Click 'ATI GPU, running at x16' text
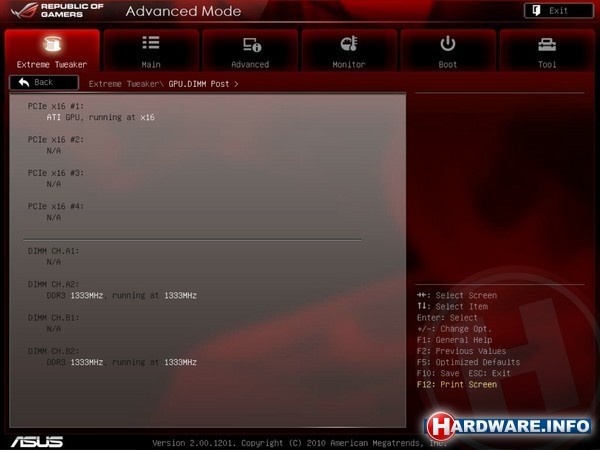Image resolution: width=600 pixels, height=450 pixels. (101, 117)
